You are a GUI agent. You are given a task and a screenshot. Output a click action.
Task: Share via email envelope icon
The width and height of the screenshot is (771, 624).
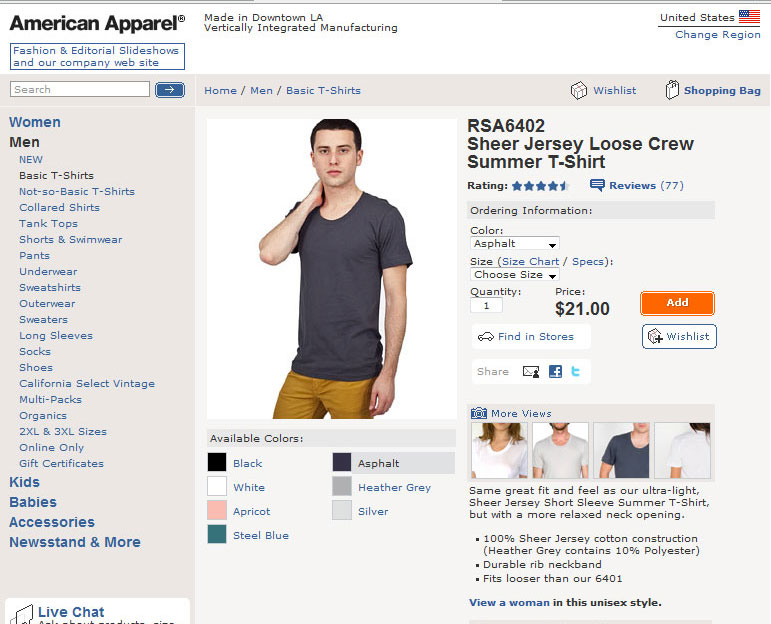530,371
